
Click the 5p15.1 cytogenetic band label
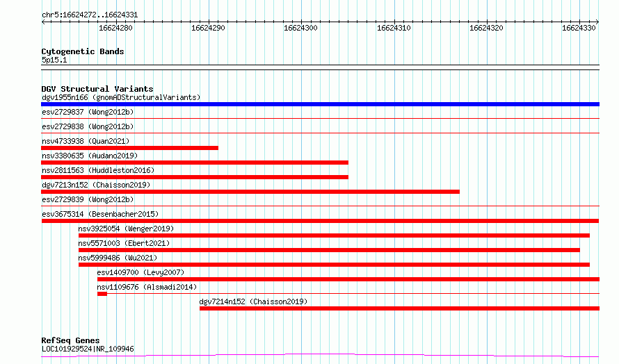point(54,60)
